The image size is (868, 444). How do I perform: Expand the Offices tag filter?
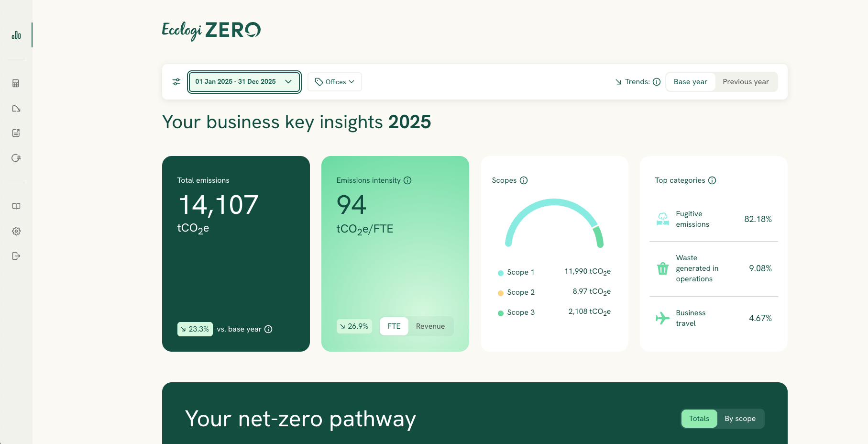tap(335, 82)
